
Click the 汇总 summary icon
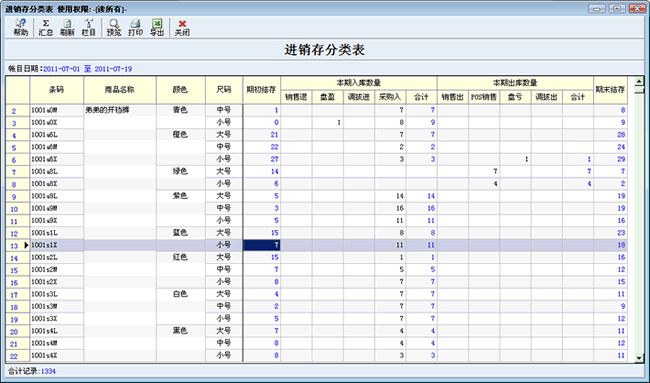coord(46,27)
